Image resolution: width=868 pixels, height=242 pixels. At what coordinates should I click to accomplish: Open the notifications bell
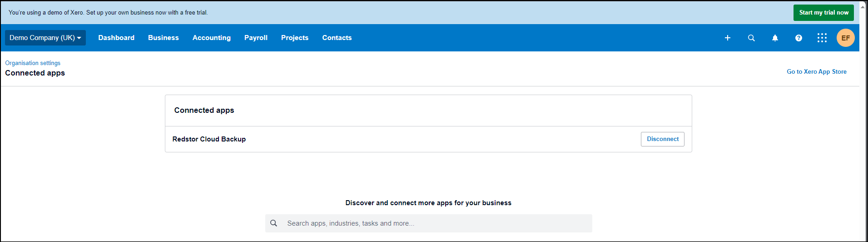point(775,38)
